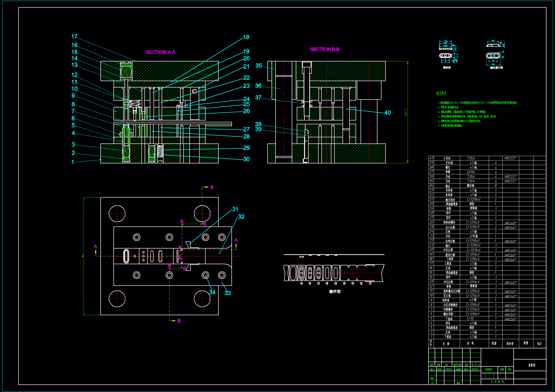Click the 热处理 column header

510,344
